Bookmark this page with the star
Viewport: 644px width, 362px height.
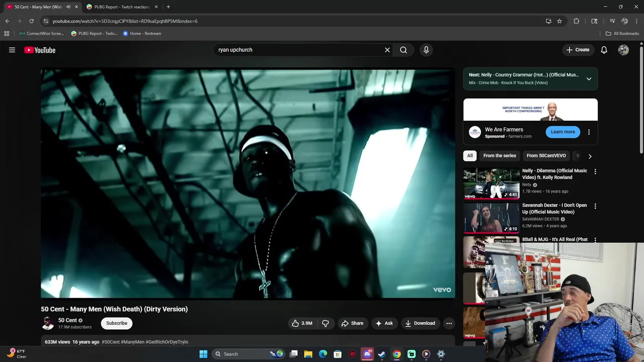559,21
